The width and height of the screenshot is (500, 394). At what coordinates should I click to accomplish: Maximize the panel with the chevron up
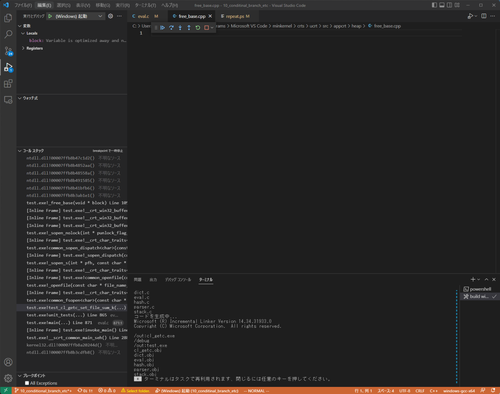click(x=486, y=279)
